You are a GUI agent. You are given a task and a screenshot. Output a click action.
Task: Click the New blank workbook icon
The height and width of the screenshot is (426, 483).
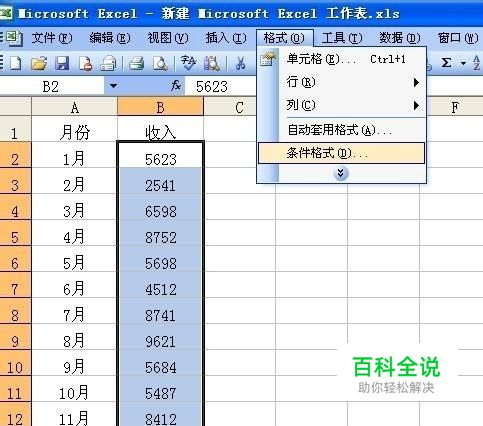click(15, 63)
